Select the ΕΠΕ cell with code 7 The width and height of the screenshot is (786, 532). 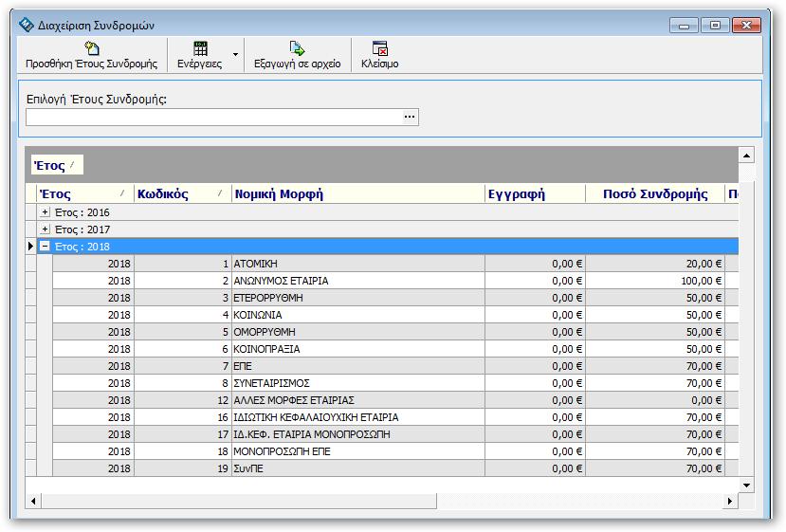click(x=357, y=365)
